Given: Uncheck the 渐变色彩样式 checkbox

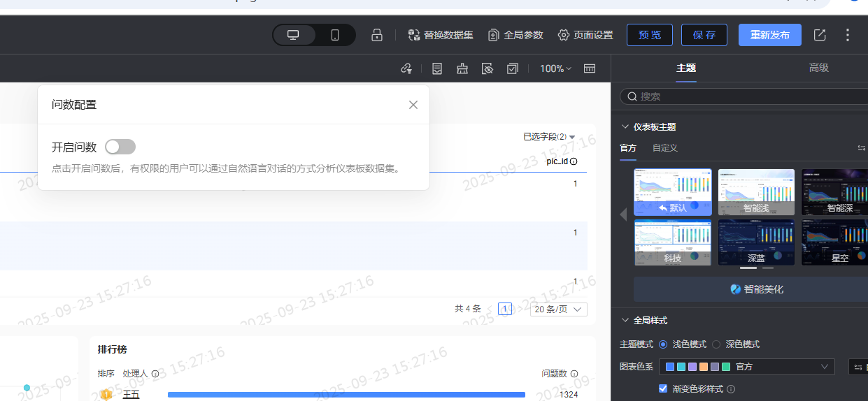Looking at the screenshot, I should (663, 388).
